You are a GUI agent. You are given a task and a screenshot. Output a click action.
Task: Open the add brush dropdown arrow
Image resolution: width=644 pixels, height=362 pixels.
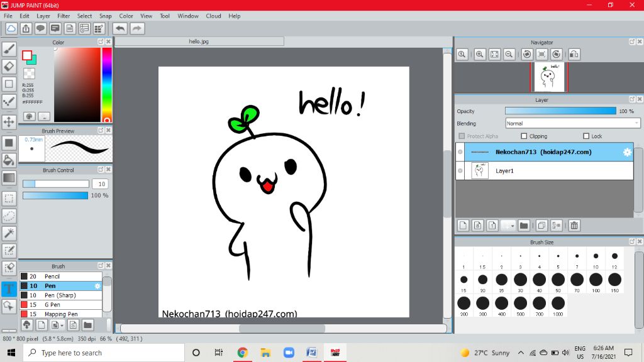pos(62,325)
